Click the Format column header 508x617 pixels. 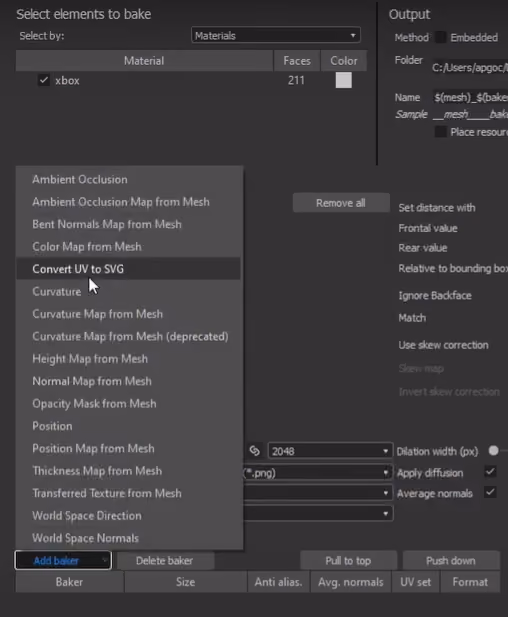click(470, 582)
